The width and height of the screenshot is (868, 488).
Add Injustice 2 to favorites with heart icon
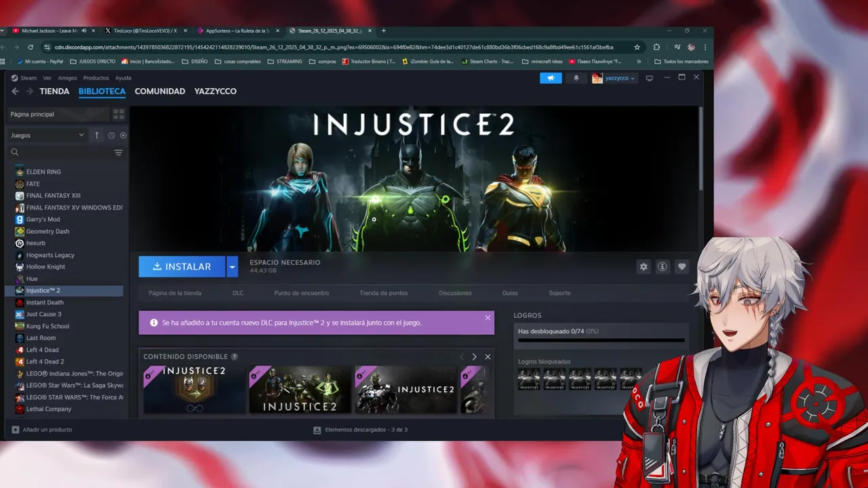[x=682, y=267]
